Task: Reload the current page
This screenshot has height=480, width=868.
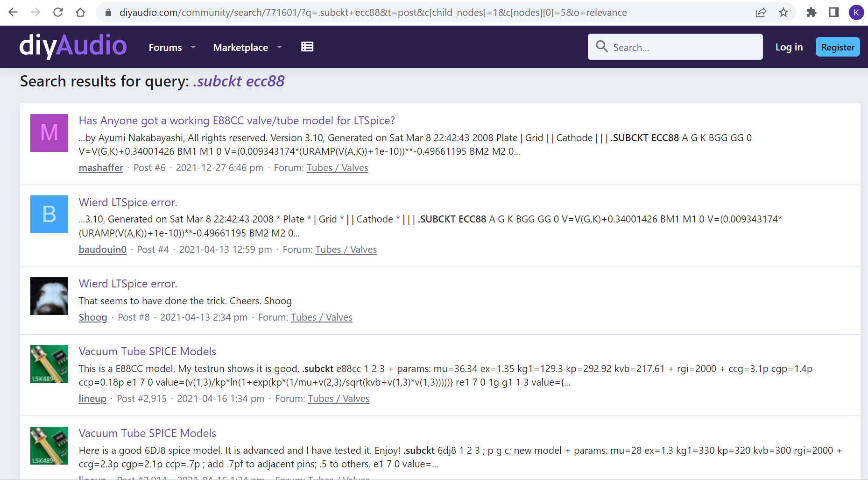Action: coord(58,12)
